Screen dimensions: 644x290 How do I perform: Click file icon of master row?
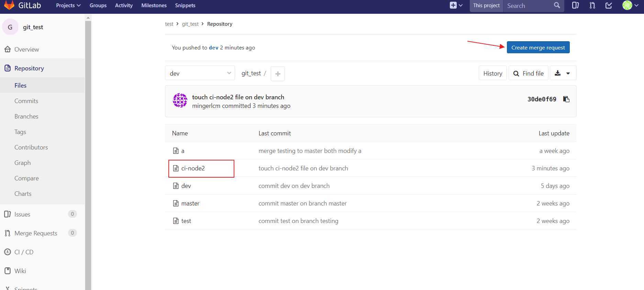pos(176,203)
